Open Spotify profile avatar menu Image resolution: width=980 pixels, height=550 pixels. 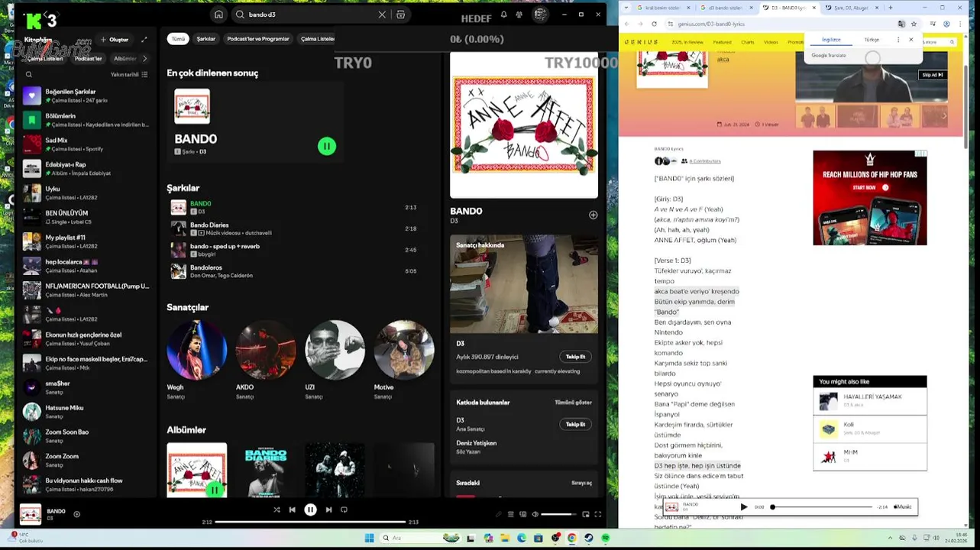click(540, 15)
